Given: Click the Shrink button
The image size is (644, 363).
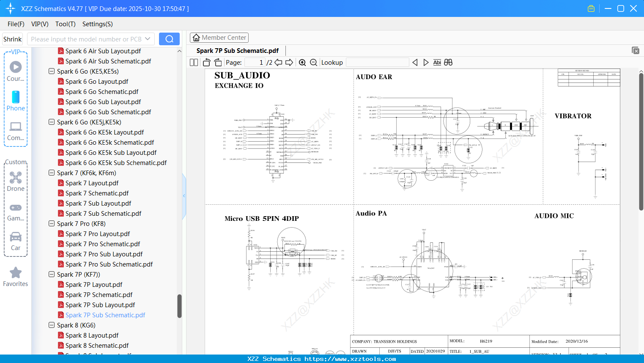Looking at the screenshot, I should click(12, 38).
